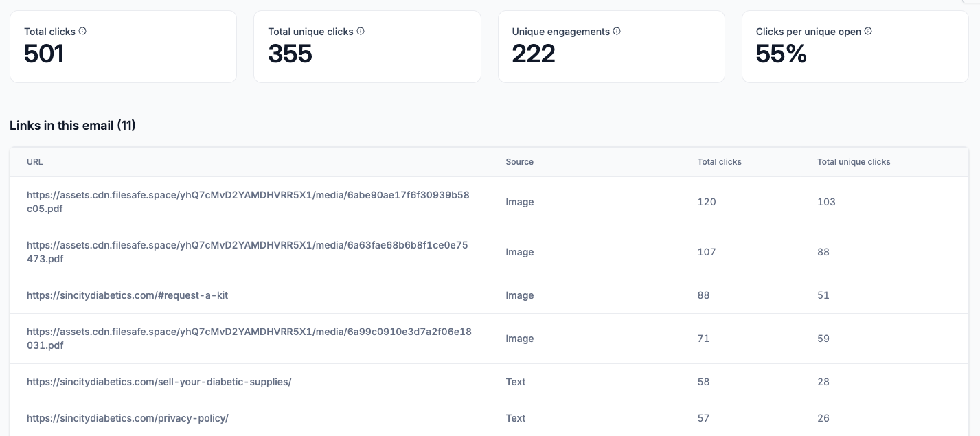Open the request-a-kit URL
The height and width of the screenshot is (436, 980).
pos(128,295)
